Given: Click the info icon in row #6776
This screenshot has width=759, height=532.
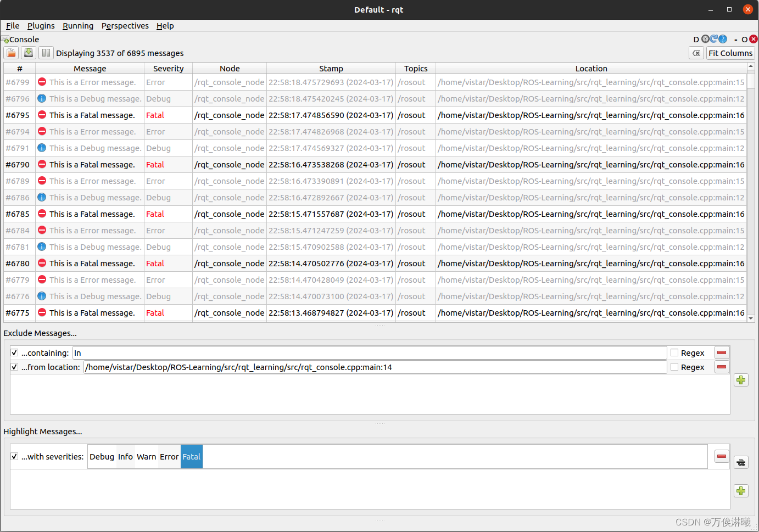Looking at the screenshot, I should [x=42, y=296].
